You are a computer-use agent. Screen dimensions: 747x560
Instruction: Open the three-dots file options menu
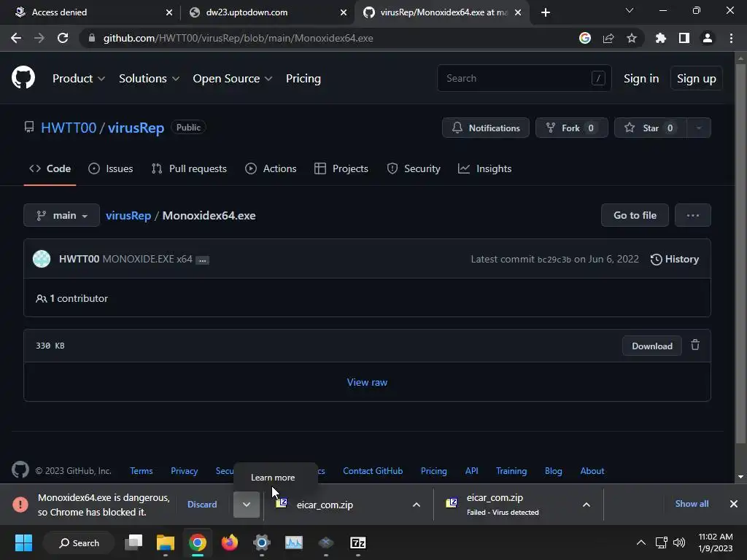pos(693,215)
